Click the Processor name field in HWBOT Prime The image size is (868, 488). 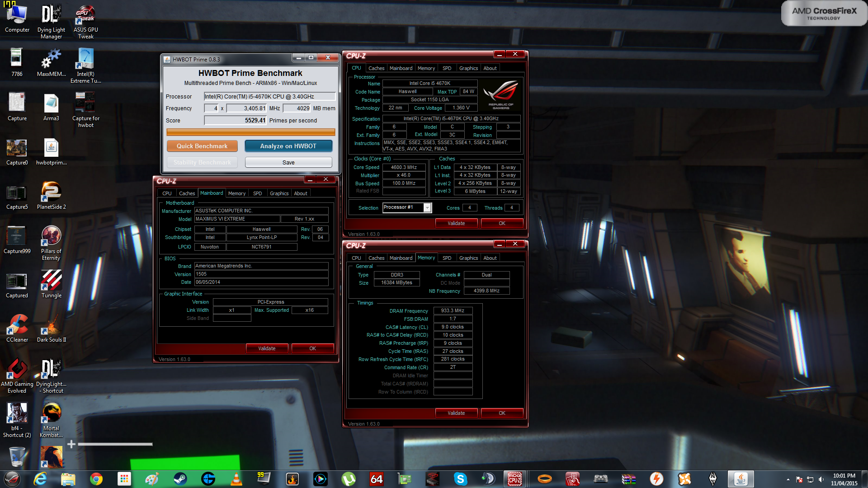[x=269, y=96]
